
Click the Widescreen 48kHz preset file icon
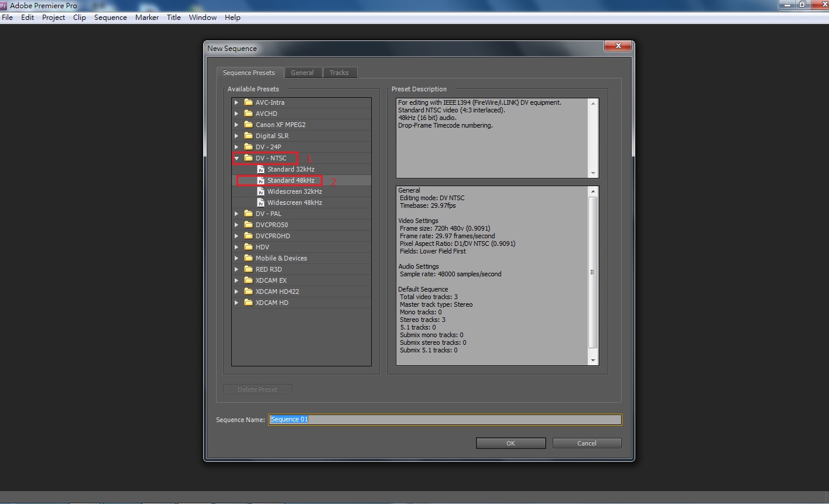pos(261,203)
